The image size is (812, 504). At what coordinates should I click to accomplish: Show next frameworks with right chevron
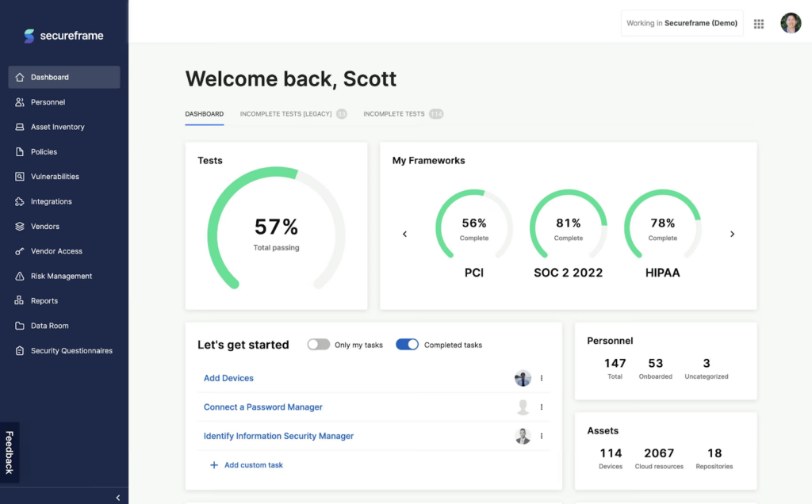tap(732, 234)
